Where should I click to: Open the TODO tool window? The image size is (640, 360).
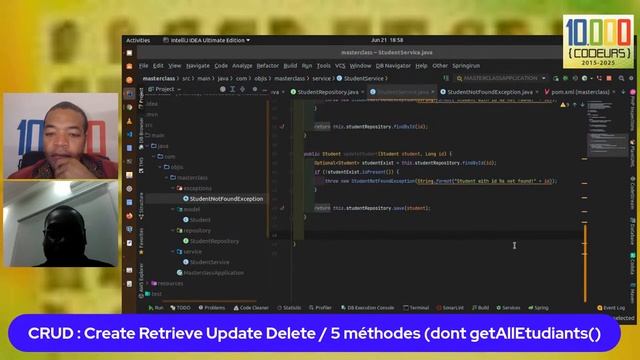tap(180, 308)
